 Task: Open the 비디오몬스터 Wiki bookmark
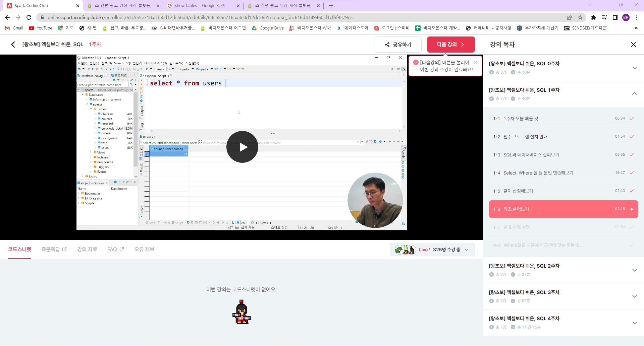[x=310, y=28]
